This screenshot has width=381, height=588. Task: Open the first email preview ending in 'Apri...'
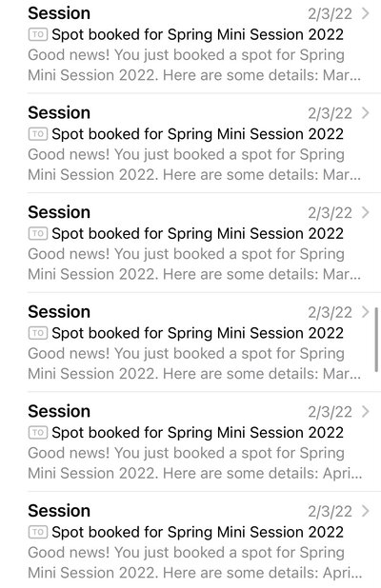point(194,463)
